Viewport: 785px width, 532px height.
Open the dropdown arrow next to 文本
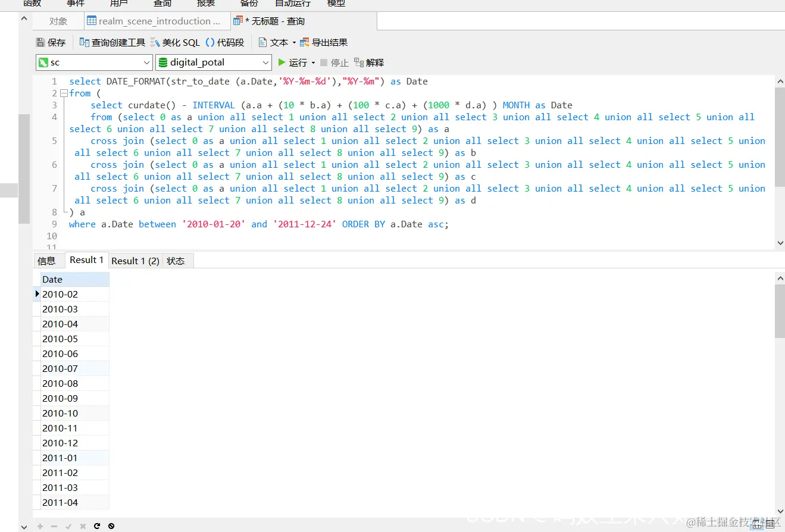click(294, 43)
